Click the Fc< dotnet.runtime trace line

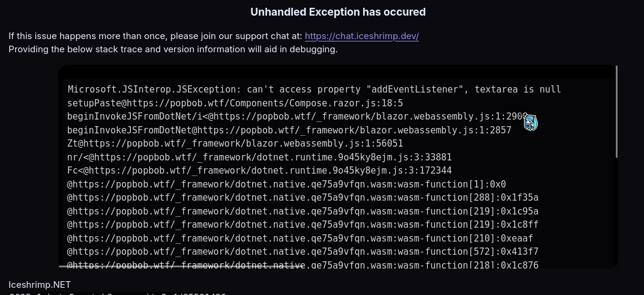tap(259, 171)
